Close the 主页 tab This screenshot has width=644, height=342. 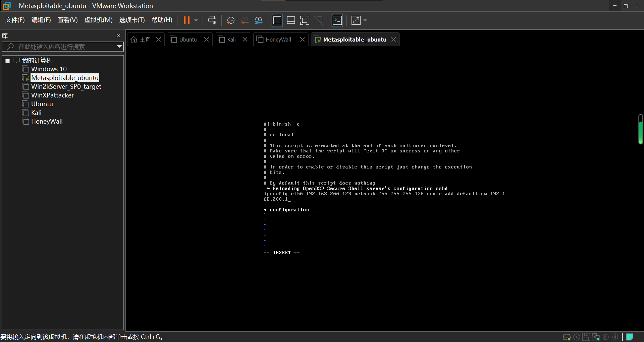coord(159,40)
